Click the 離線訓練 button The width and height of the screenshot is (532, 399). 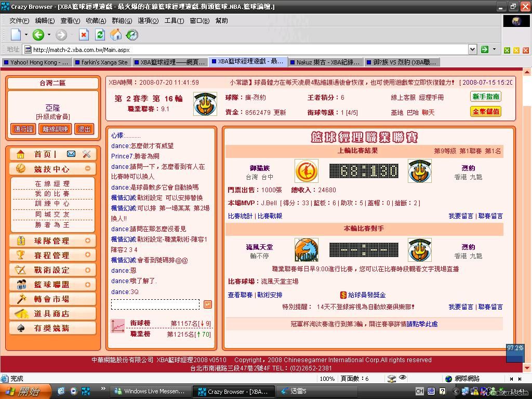(x=55, y=129)
